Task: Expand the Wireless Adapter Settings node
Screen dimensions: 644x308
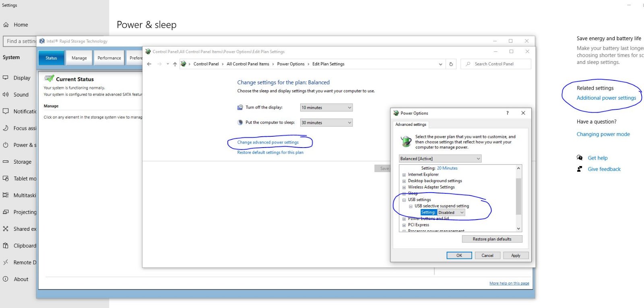Action: click(x=404, y=187)
